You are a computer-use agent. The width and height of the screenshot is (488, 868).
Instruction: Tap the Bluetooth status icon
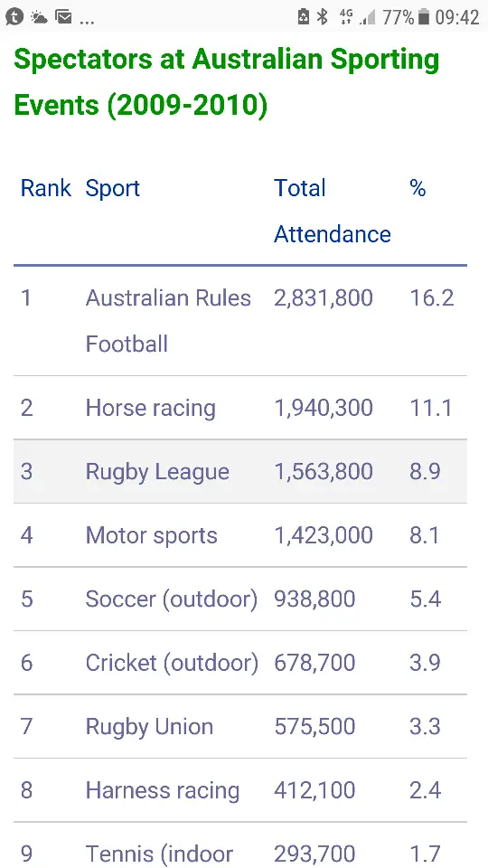(323, 17)
